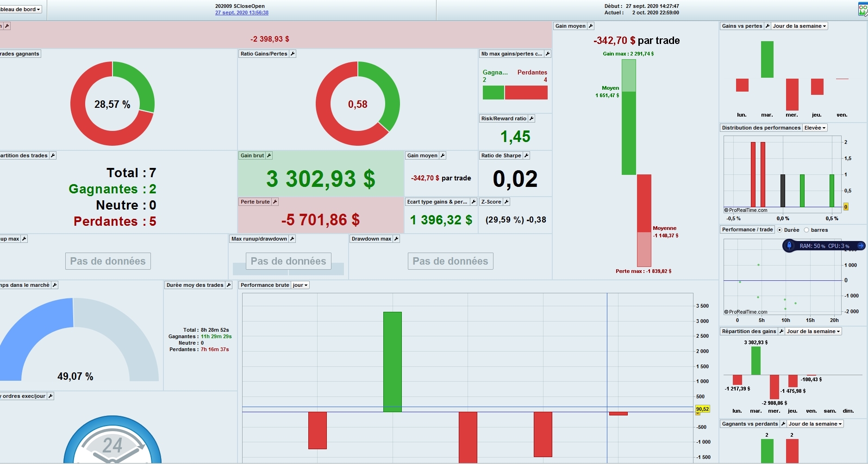Click the '(29,59 %) -0,38' Z-Score value
Screen dimensions: 868x464
(x=516, y=220)
